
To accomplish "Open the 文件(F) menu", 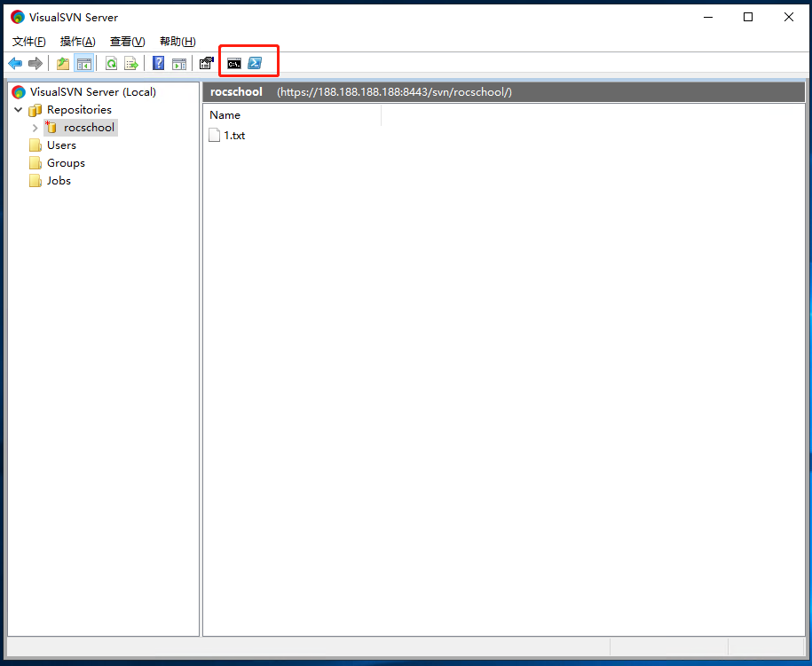I will tap(29, 42).
